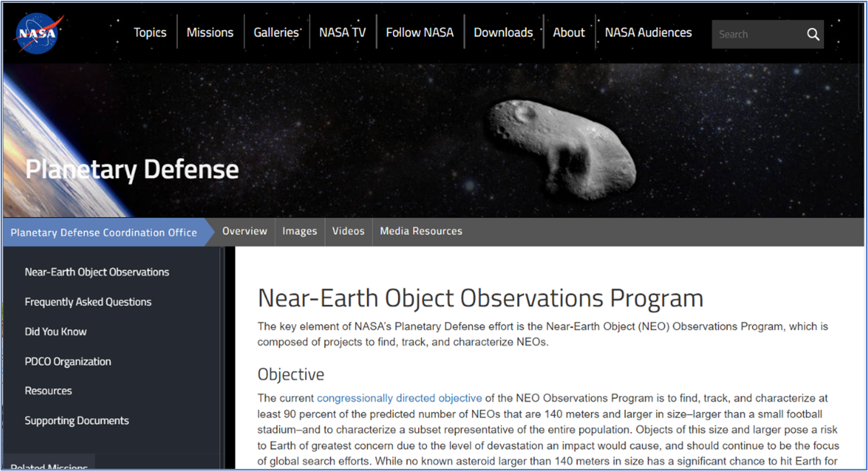Click the Objective subheading
The height and width of the screenshot is (471, 868).
291,375
